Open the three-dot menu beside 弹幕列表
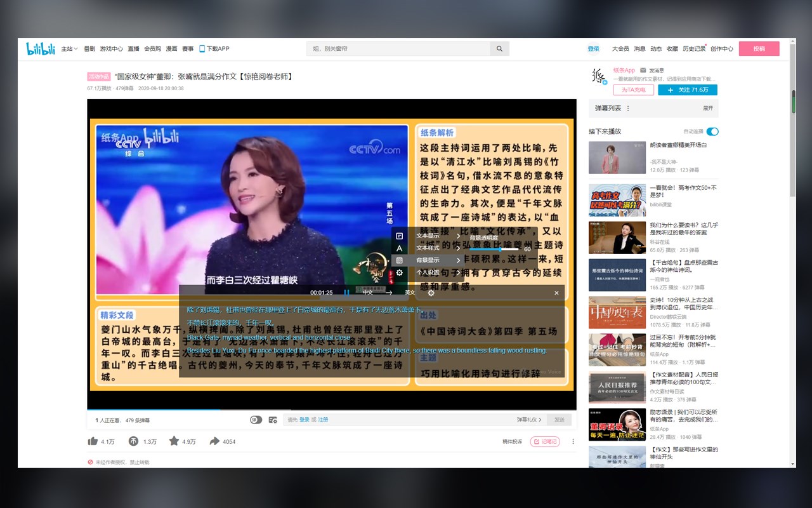 click(x=628, y=109)
